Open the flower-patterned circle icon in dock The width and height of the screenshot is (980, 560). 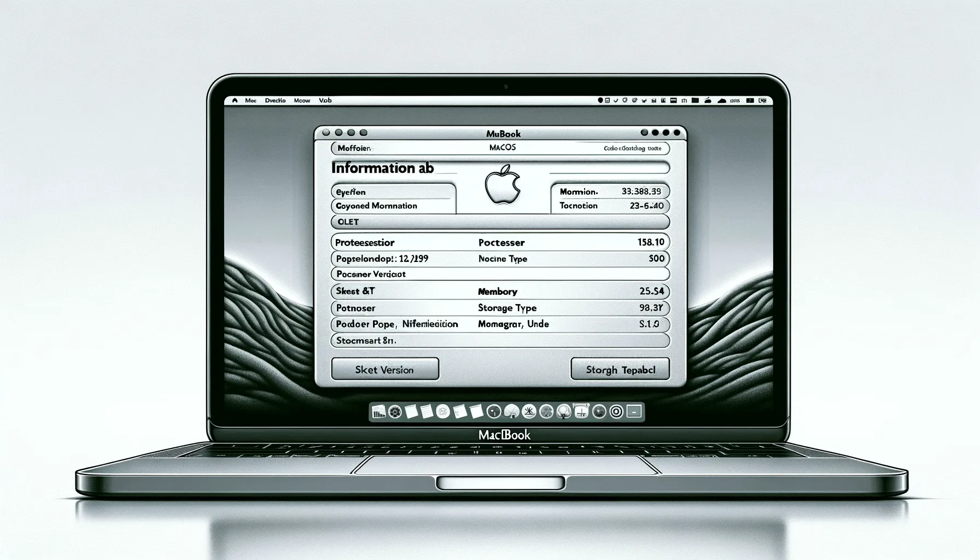[395, 411]
